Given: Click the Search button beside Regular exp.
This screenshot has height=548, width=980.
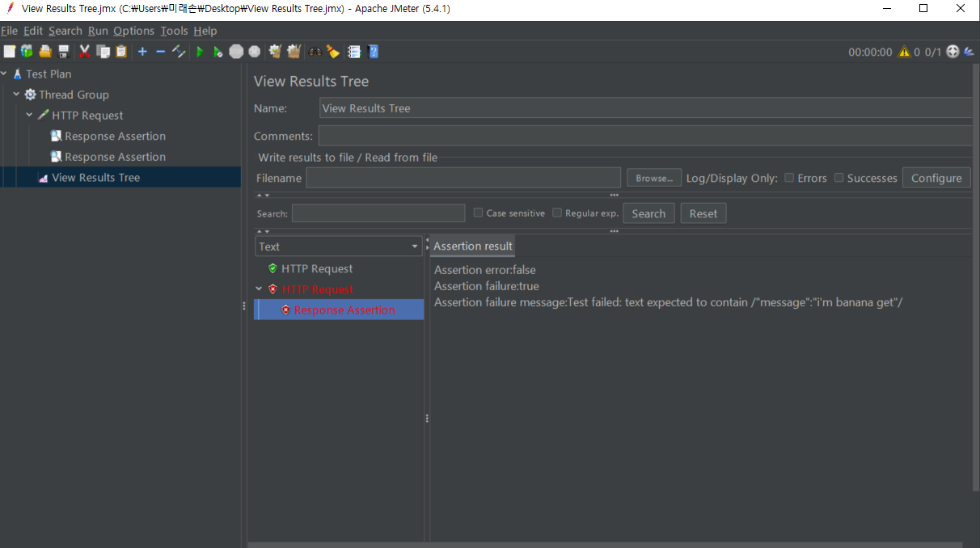Looking at the screenshot, I should click(648, 213).
